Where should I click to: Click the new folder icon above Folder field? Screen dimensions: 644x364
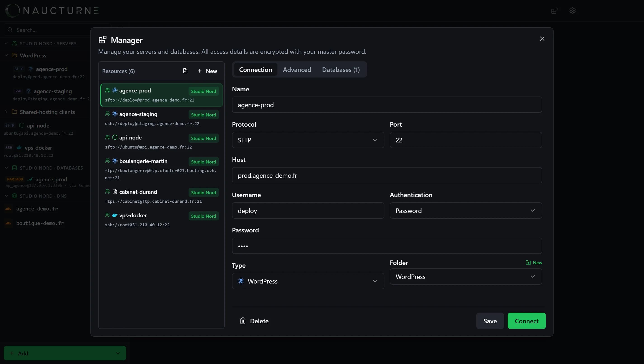tap(528, 262)
